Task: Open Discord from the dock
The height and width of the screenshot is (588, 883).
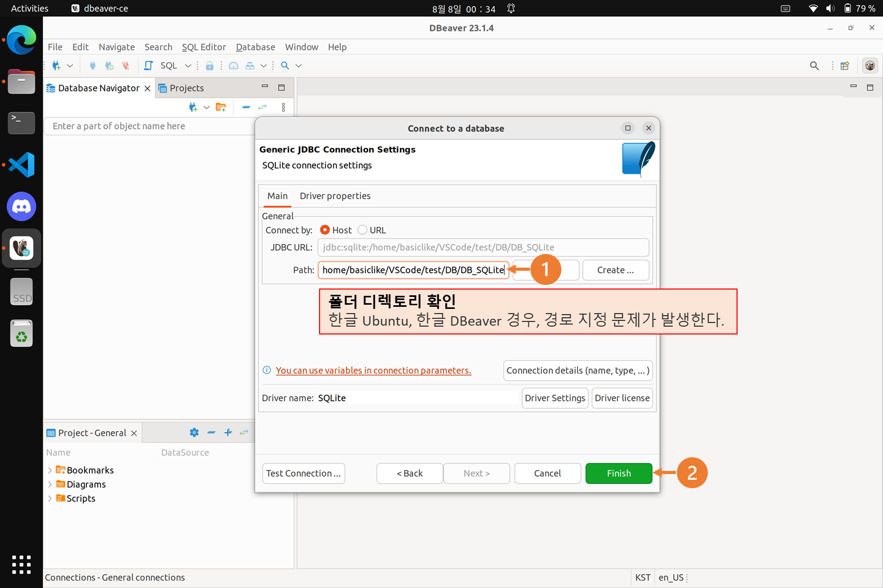Action: [x=21, y=206]
